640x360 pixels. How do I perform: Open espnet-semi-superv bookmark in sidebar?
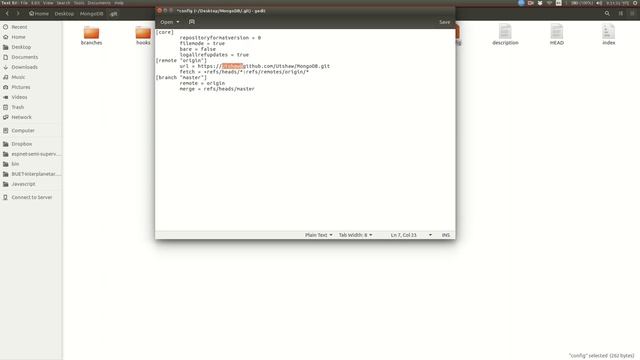tap(31, 154)
